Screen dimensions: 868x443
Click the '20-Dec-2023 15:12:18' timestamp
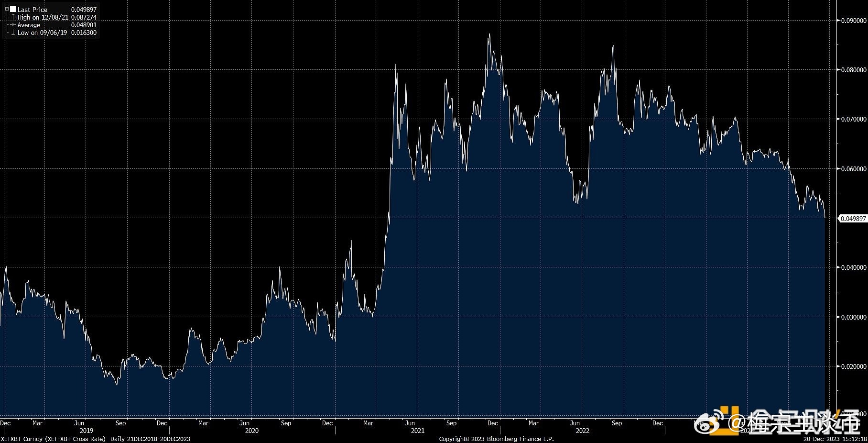point(835,439)
